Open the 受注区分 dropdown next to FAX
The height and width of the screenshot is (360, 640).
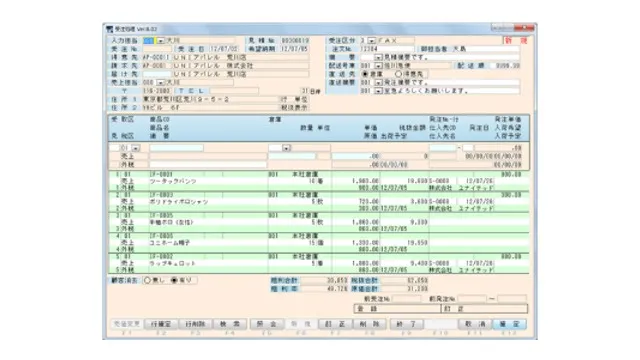(371, 41)
